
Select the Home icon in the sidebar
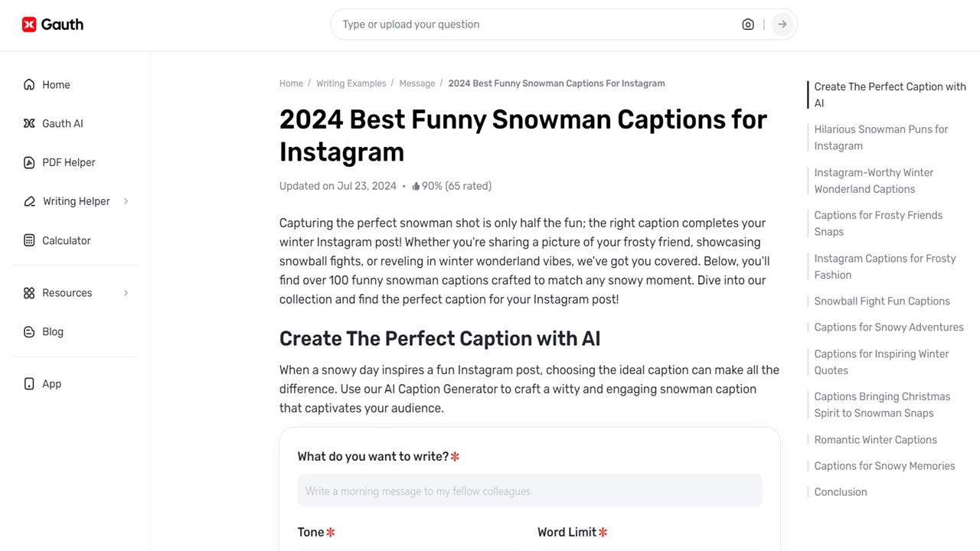coord(28,84)
